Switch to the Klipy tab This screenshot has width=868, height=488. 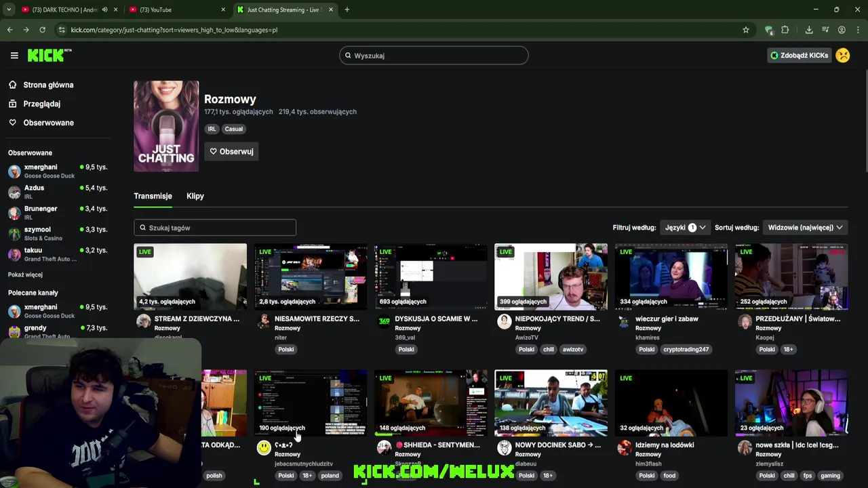click(195, 196)
